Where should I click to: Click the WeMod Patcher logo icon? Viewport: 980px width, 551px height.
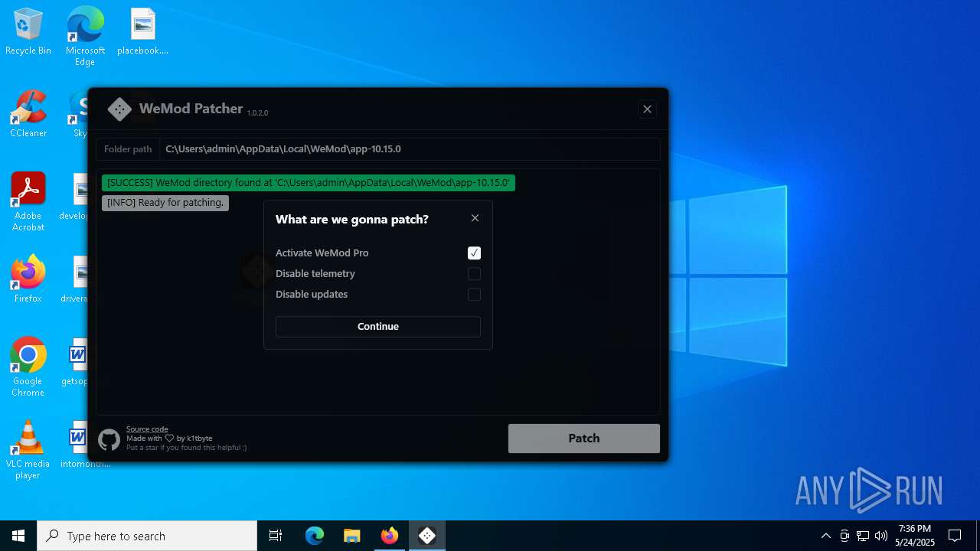click(x=119, y=109)
